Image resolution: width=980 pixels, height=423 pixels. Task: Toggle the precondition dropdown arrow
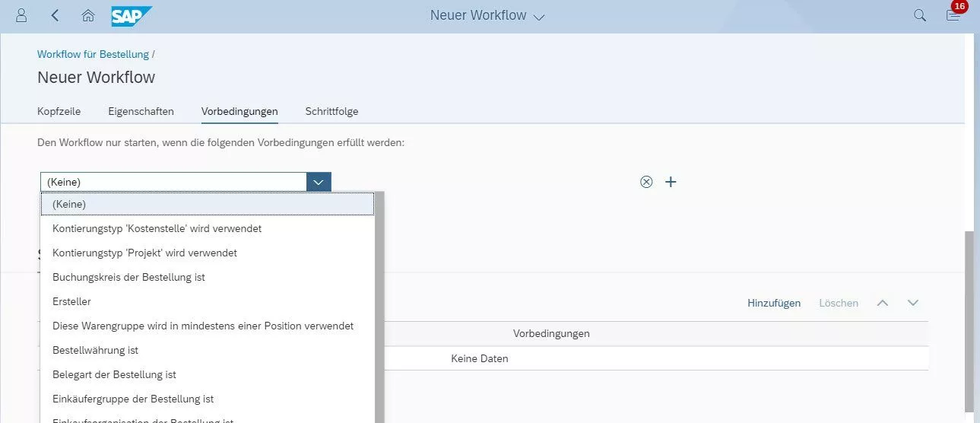[319, 182]
